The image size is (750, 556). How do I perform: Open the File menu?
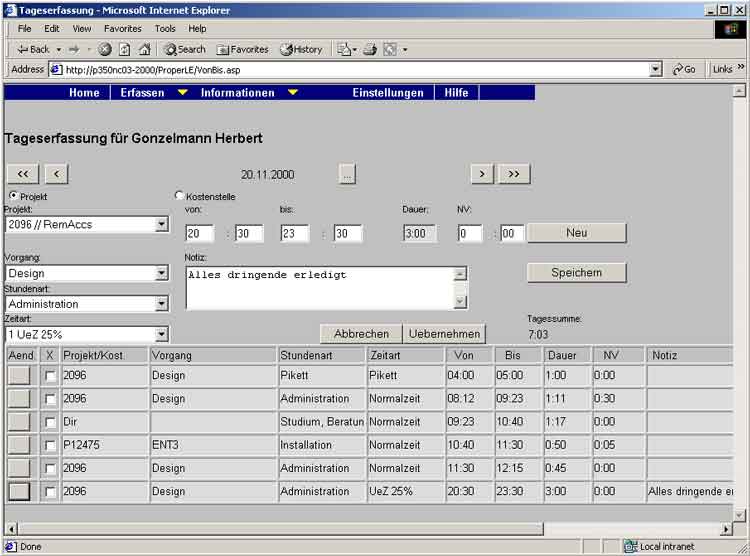click(24, 29)
